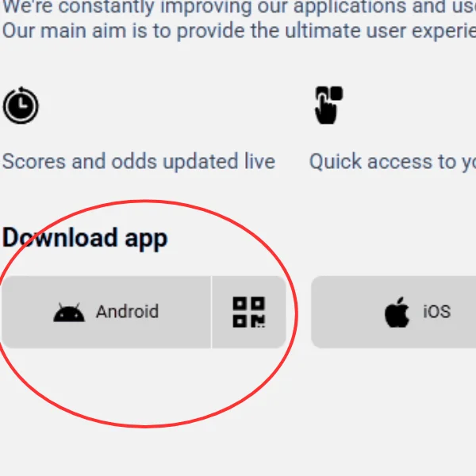Click the word app in Download app
Screen dimensions: 476x476
[146, 240]
